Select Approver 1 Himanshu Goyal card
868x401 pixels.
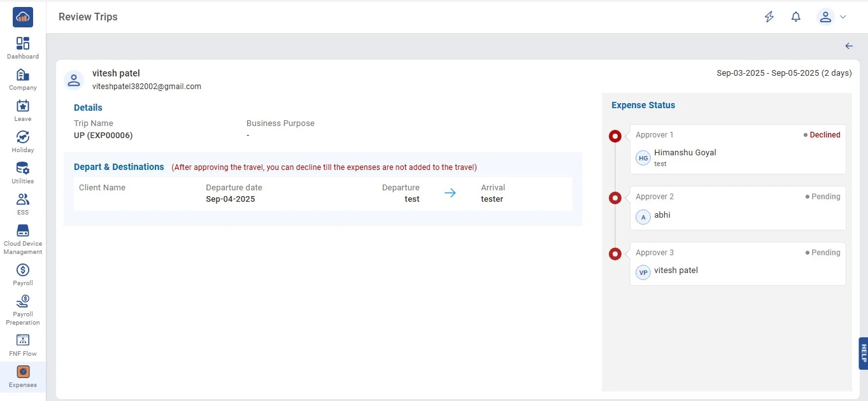tap(737, 149)
